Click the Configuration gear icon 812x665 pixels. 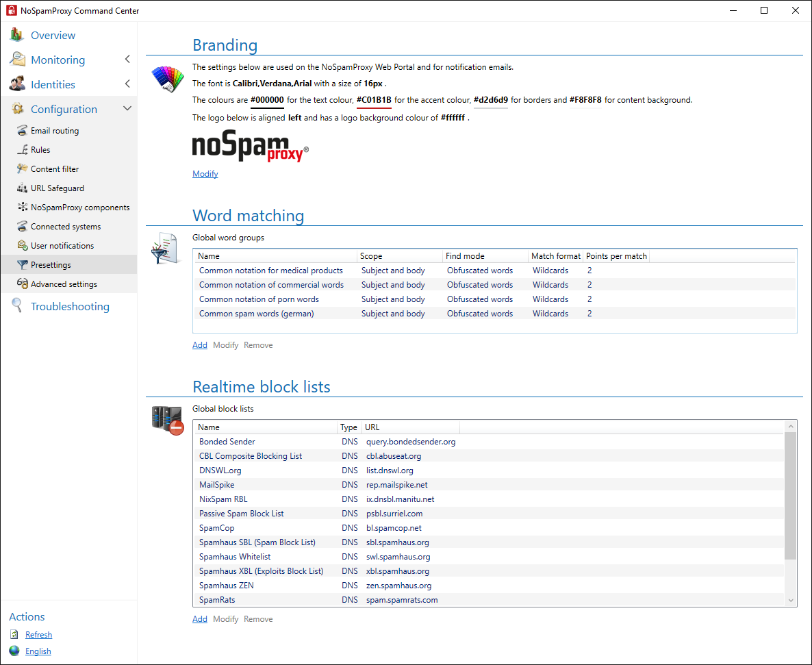point(18,109)
